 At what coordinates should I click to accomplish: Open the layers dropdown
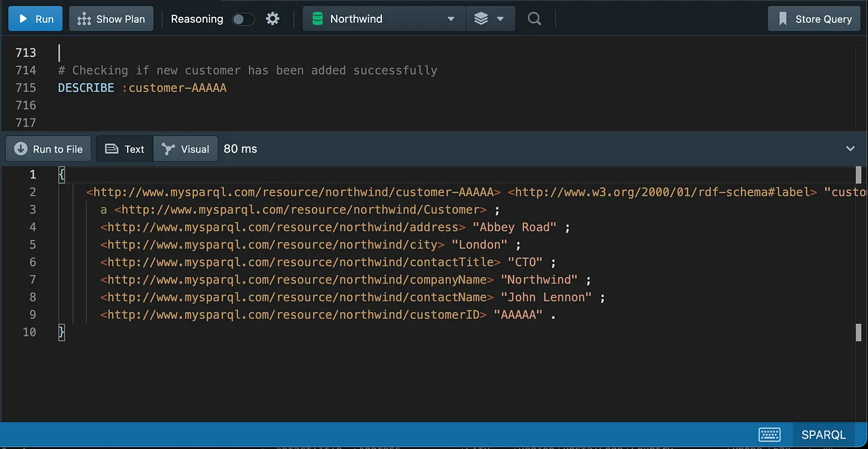[x=490, y=19]
